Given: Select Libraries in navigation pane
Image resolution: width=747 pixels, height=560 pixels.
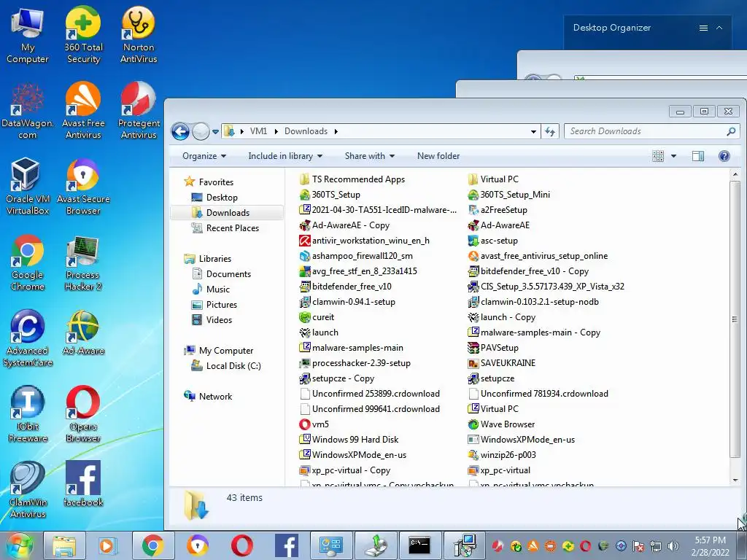Looking at the screenshot, I should click(215, 259).
